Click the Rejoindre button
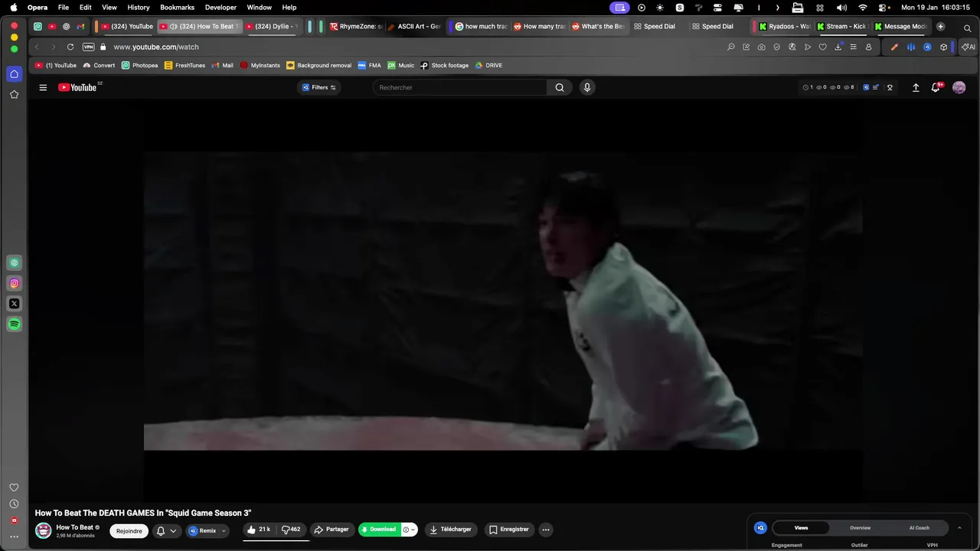 pos(129,531)
